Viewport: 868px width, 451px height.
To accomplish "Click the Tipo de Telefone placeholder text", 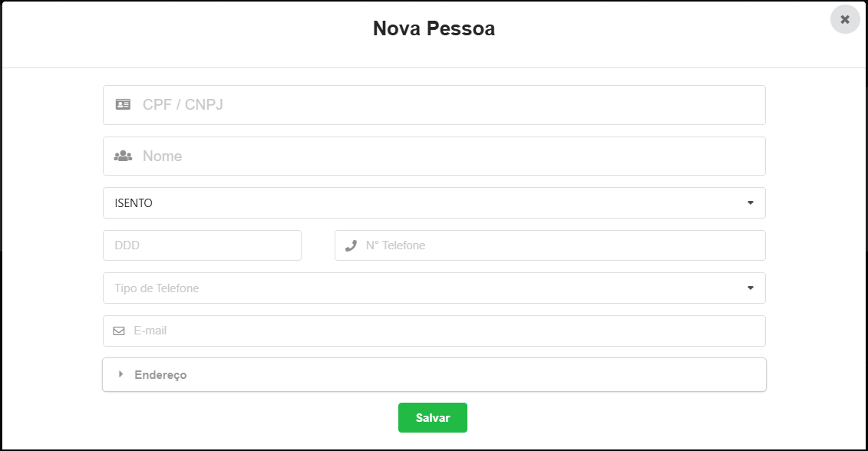I will point(157,288).
